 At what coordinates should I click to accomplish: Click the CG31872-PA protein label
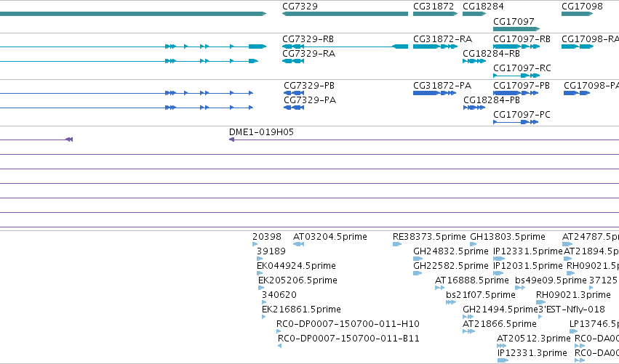[x=442, y=86]
